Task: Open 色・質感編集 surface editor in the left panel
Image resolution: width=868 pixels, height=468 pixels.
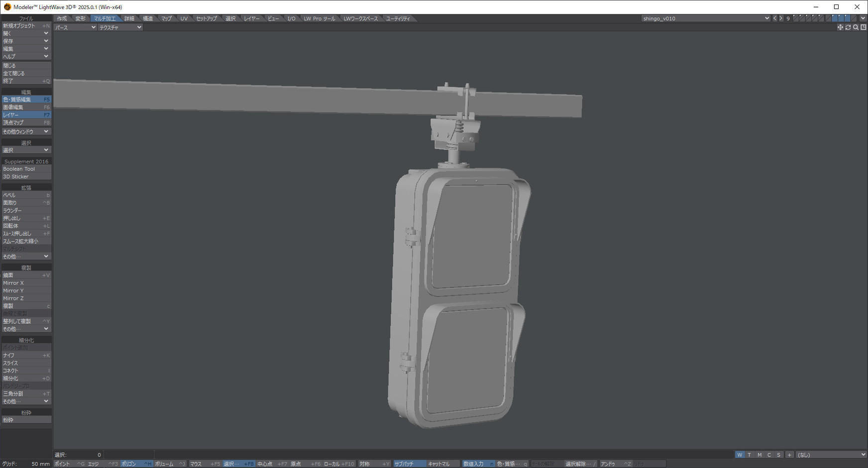Action: coord(26,100)
